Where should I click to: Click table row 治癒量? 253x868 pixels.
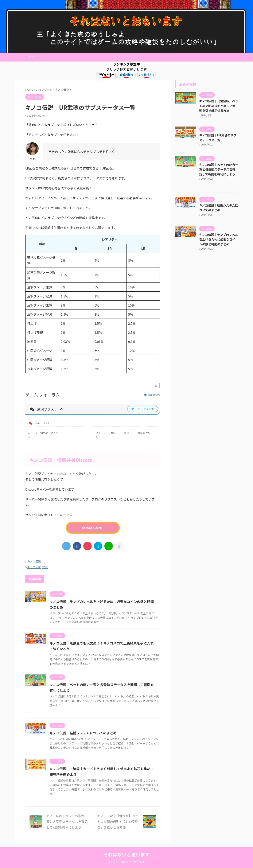[93, 342]
